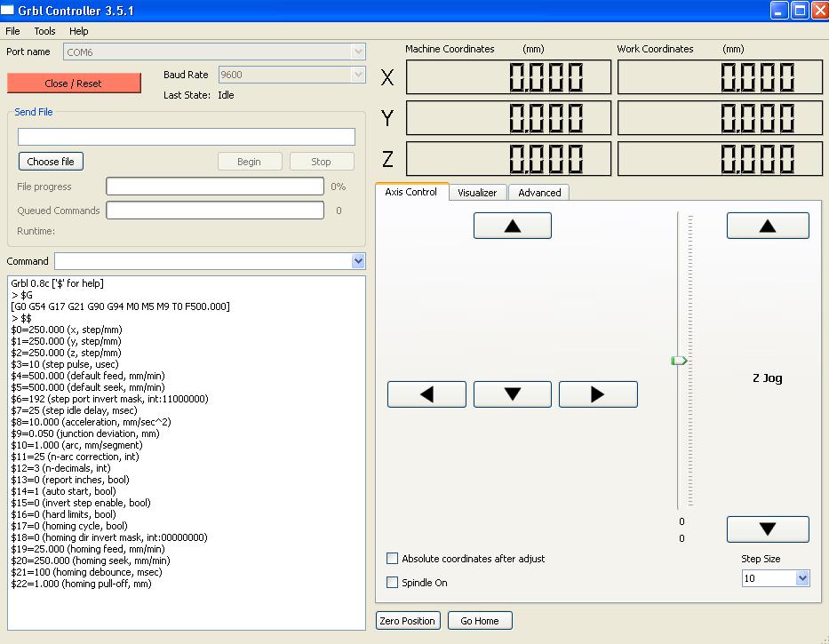The width and height of the screenshot is (829, 644).
Task: Raise the Z axis with the Z Jog up arrow
Action: click(768, 226)
